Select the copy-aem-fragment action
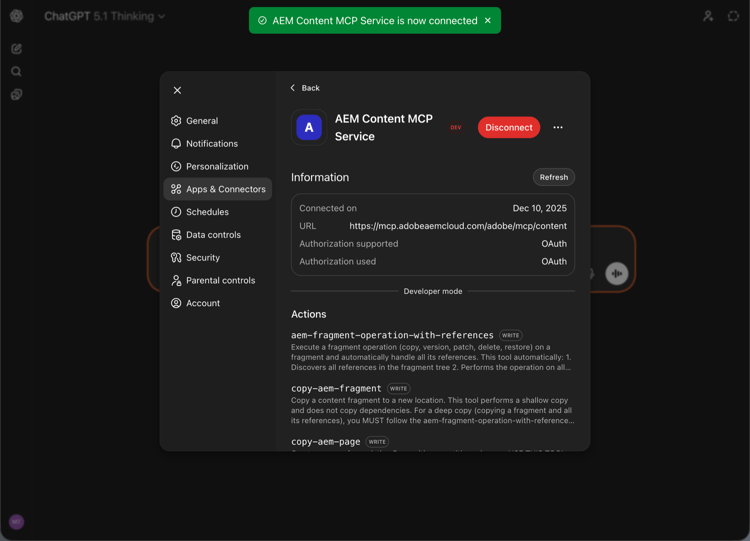The image size is (750, 541). click(x=336, y=388)
